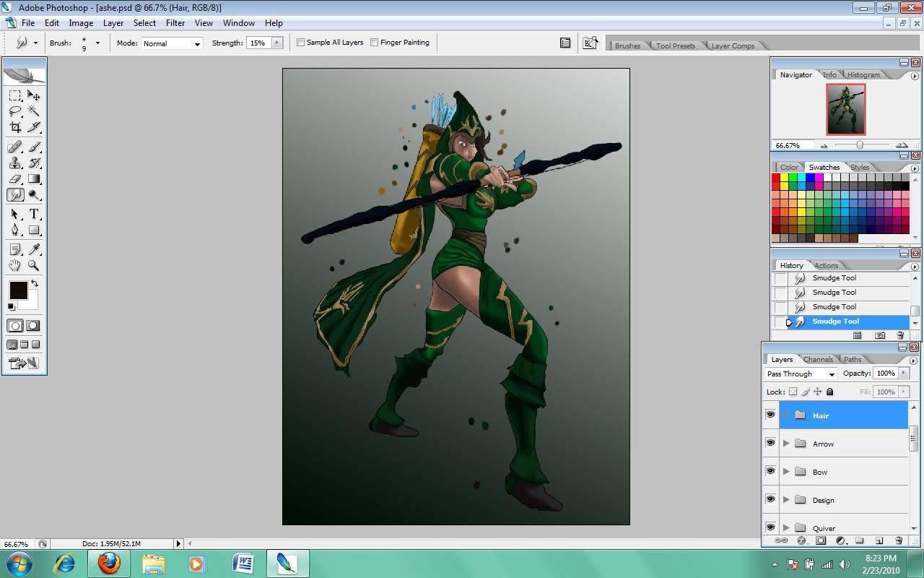Open the Pass Through blend mode dropdown
Viewport: 924px width, 578px height.
(801, 374)
